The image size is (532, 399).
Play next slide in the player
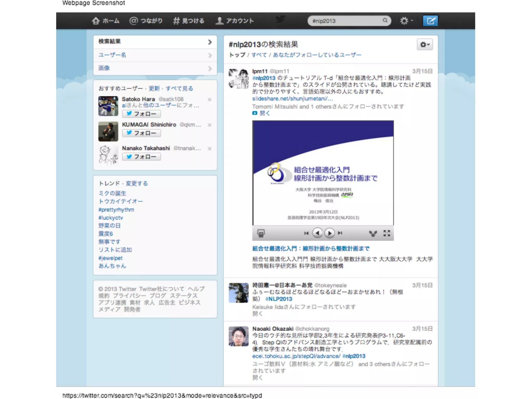329,233
